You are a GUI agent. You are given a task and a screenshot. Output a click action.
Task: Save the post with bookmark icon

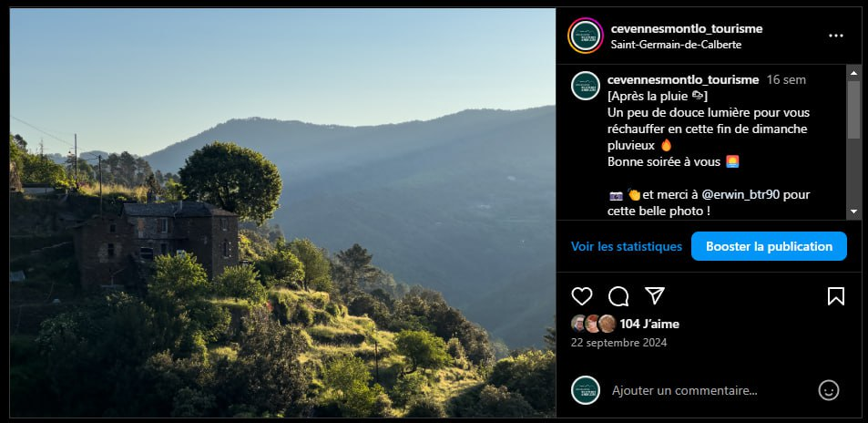click(836, 296)
